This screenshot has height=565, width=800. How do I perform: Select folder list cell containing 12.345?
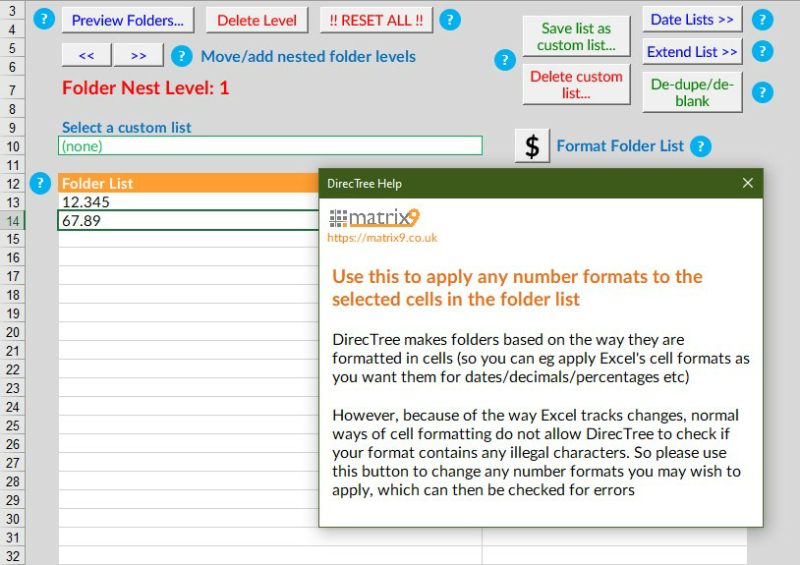188,202
